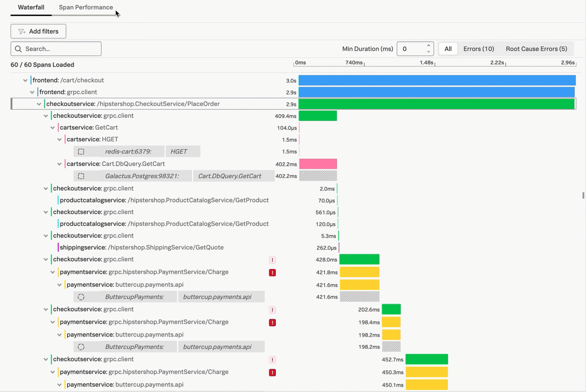Collapse the frontend grpc.client span

tap(32, 92)
